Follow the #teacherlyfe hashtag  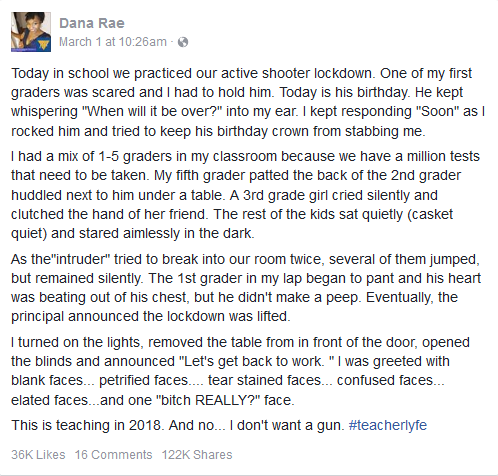[x=388, y=425]
